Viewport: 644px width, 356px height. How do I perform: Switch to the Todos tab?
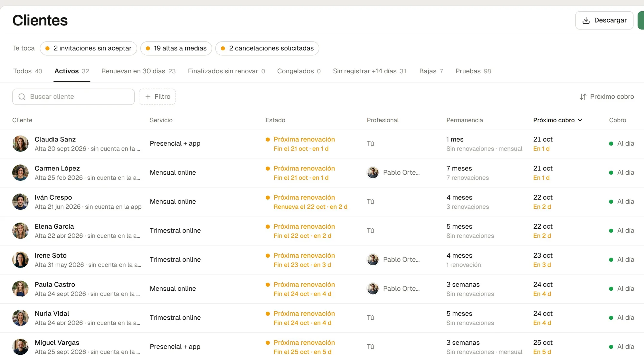[28, 71]
